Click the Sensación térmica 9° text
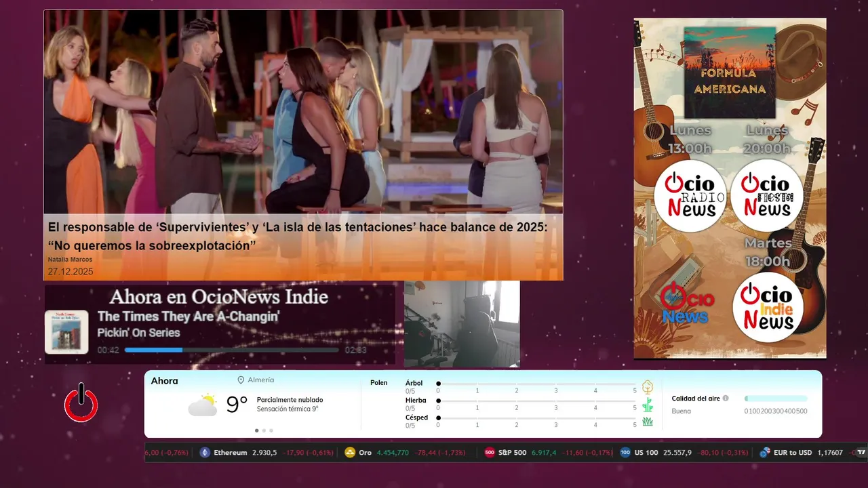868x488 pixels. [288, 409]
